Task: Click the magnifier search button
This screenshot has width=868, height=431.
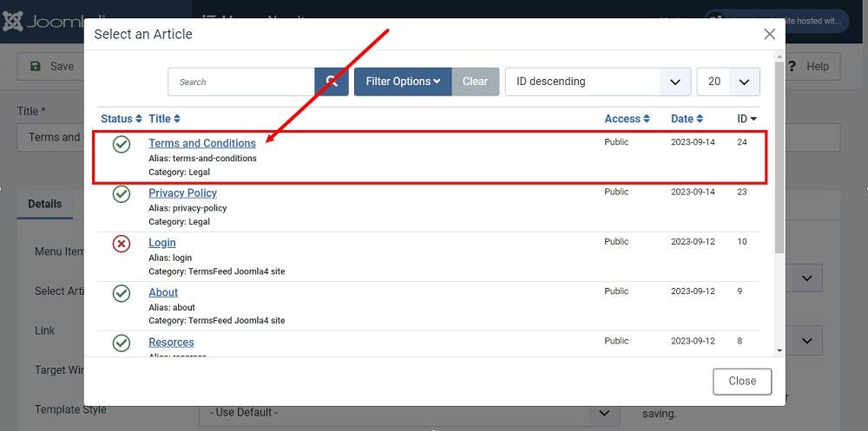Action: [332, 82]
